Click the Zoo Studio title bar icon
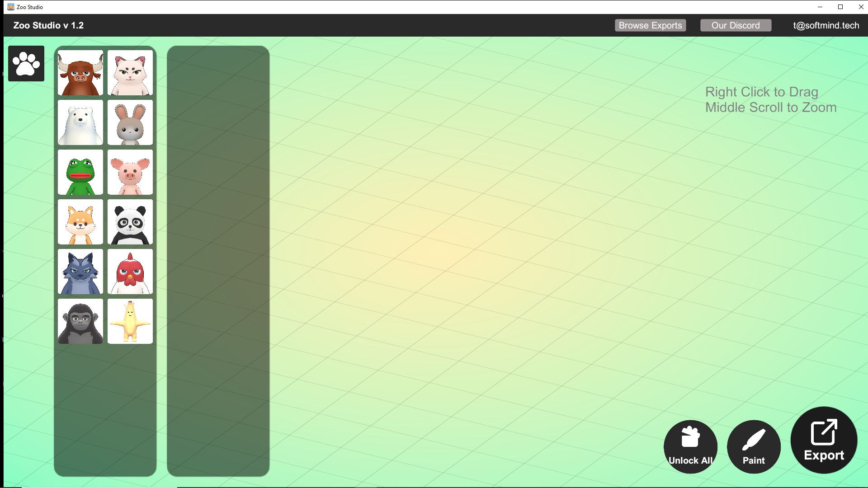868x488 pixels. 10,7
